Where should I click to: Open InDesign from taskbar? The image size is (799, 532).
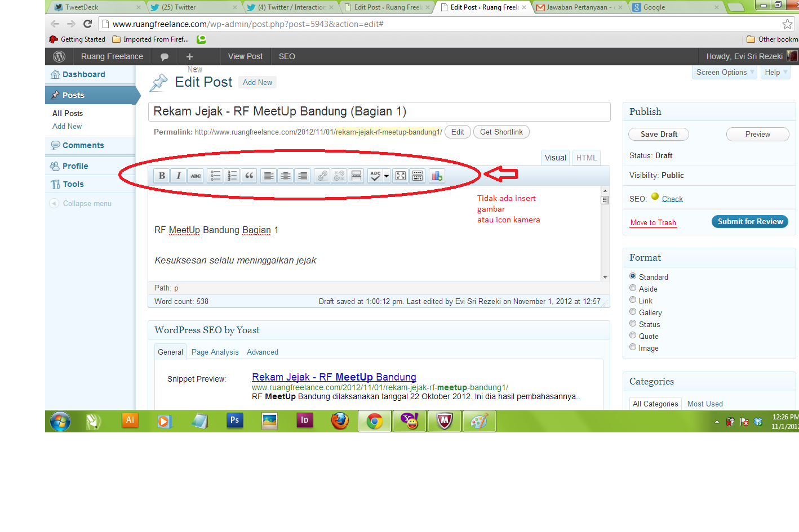click(305, 421)
